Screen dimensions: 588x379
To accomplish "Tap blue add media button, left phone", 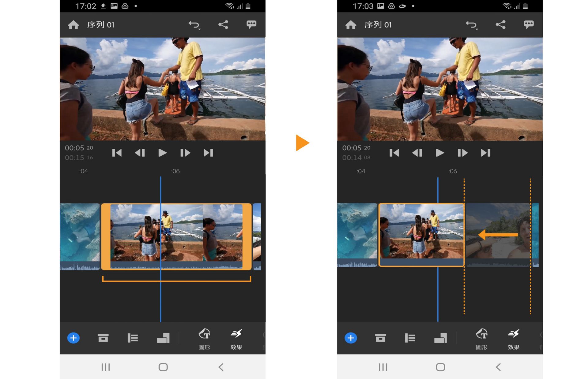I will [73, 338].
